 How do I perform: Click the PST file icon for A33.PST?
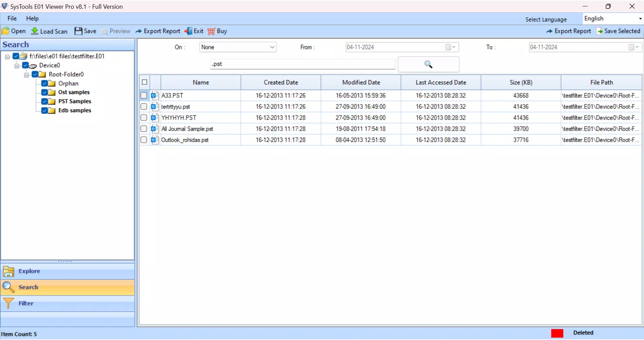click(x=155, y=95)
